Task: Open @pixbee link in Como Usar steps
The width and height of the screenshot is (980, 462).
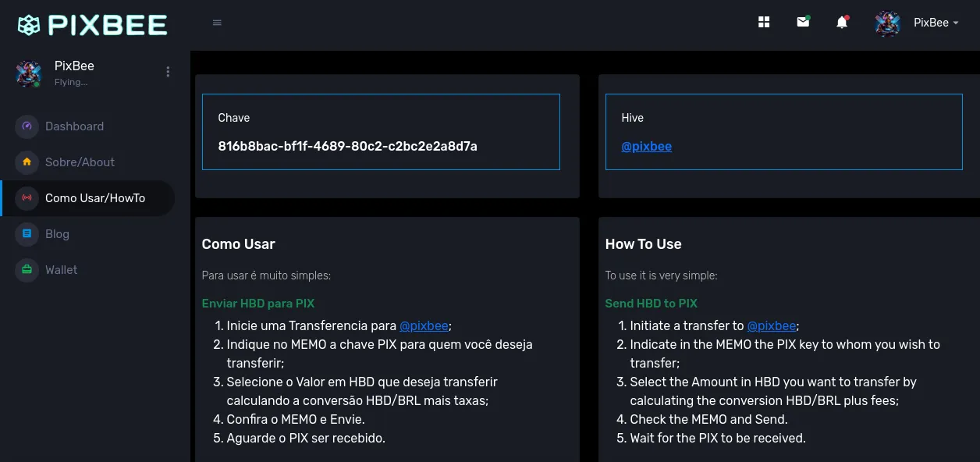Action: [424, 325]
